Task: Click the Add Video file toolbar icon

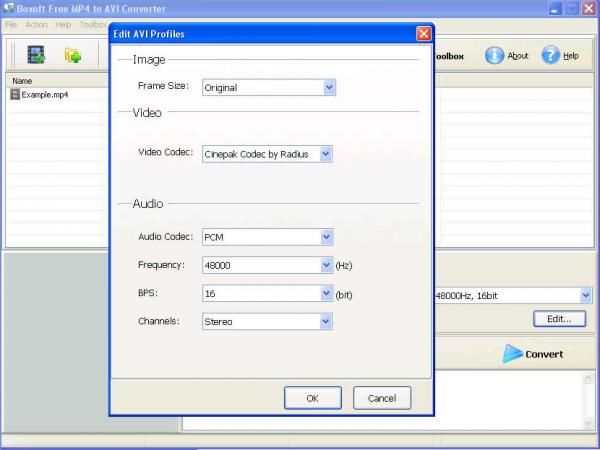Action: point(36,54)
